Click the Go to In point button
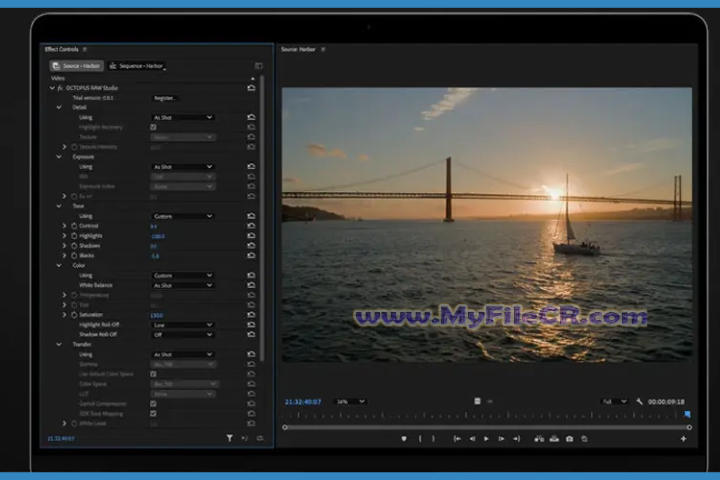 coord(457,439)
